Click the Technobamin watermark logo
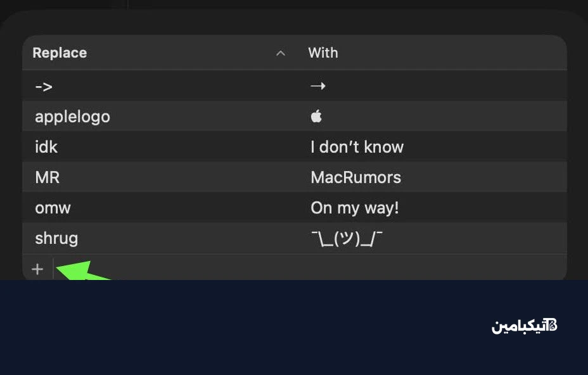588x375 pixels. pos(551,326)
